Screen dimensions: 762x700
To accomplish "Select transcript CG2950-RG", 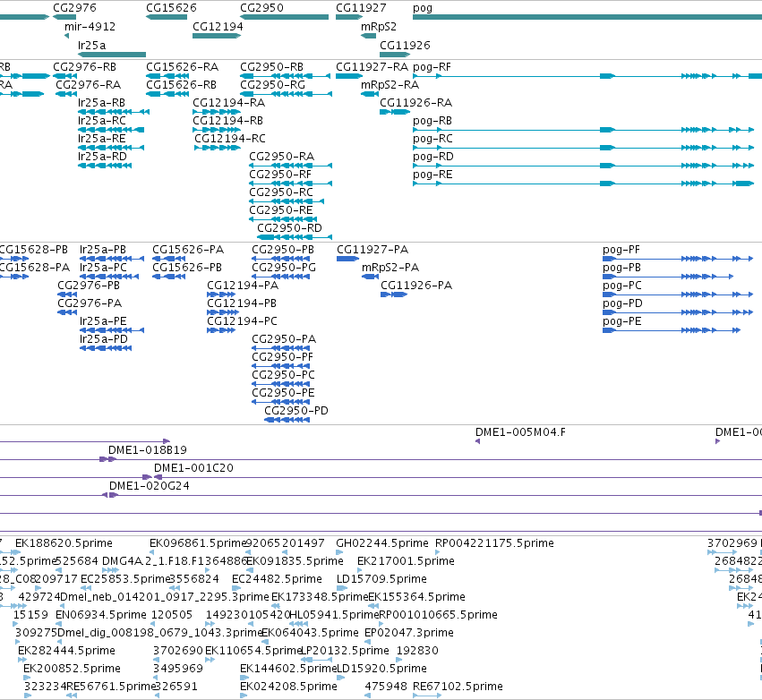I will [287, 94].
